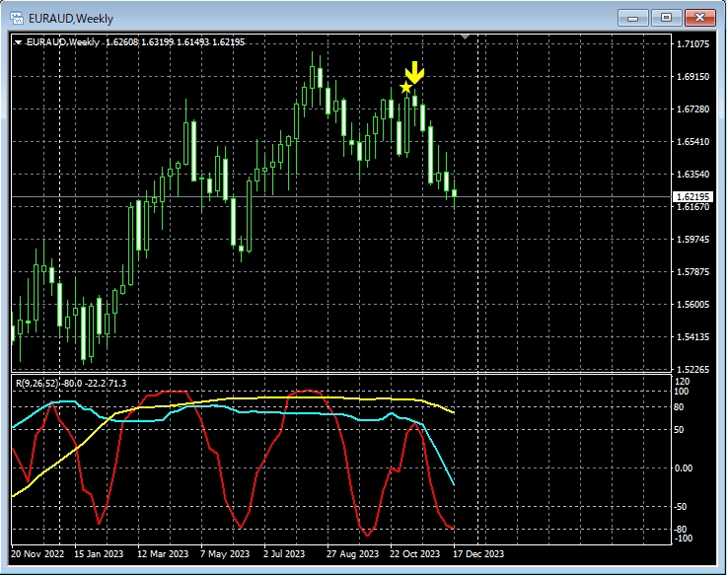Click the 2 Jul 2023 date label
728x575 pixels.
[x=283, y=554]
